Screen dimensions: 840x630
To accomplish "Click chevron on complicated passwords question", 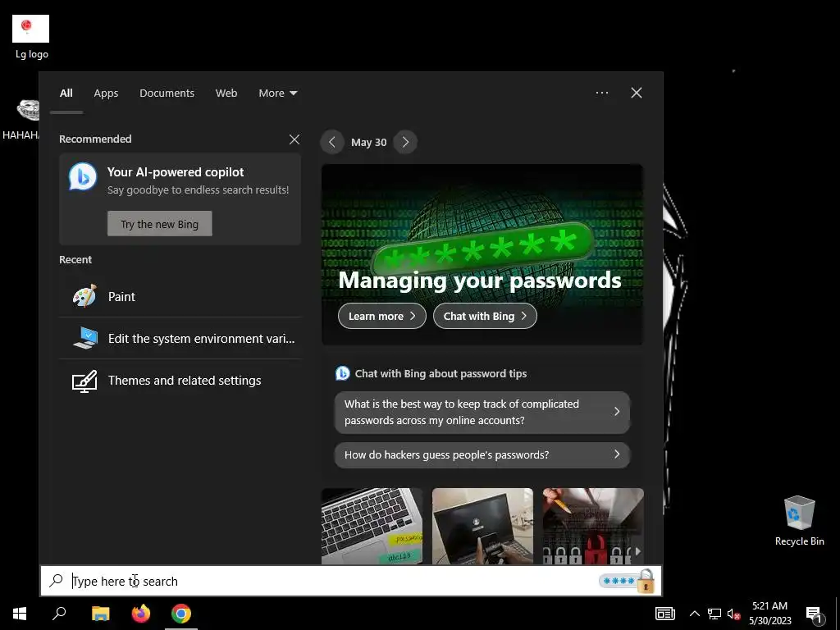I will tap(617, 412).
